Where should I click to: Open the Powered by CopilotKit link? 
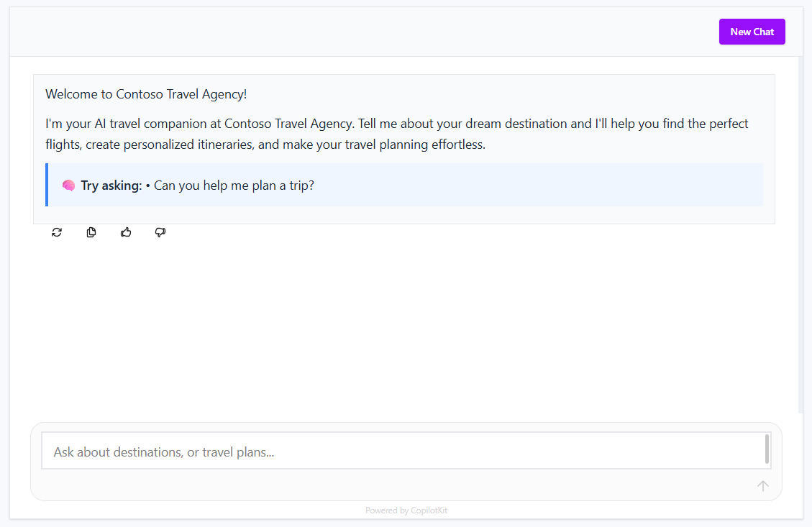406,510
